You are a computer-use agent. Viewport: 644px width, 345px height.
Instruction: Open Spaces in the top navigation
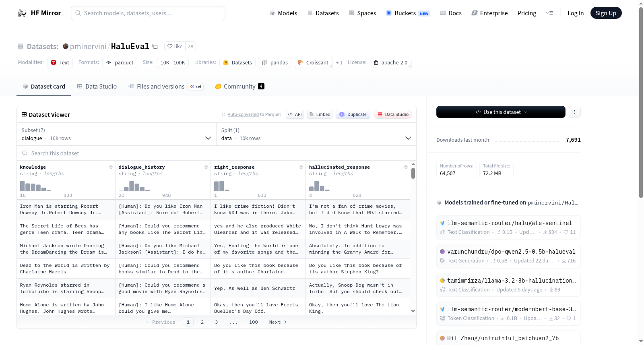[362, 13]
